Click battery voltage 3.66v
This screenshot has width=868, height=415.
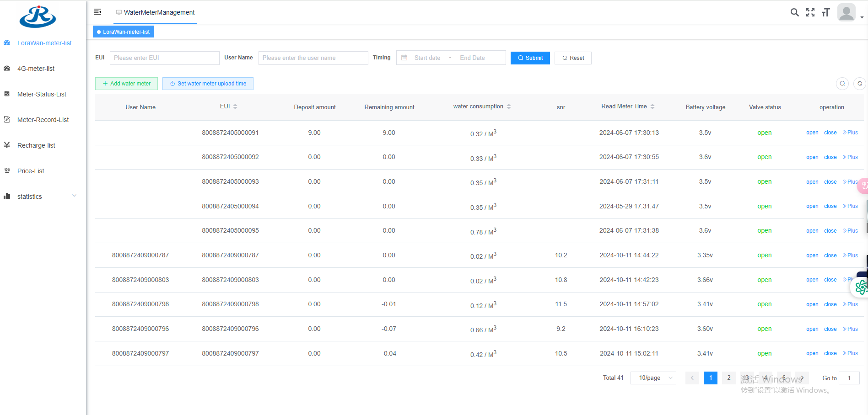coord(705,280)
